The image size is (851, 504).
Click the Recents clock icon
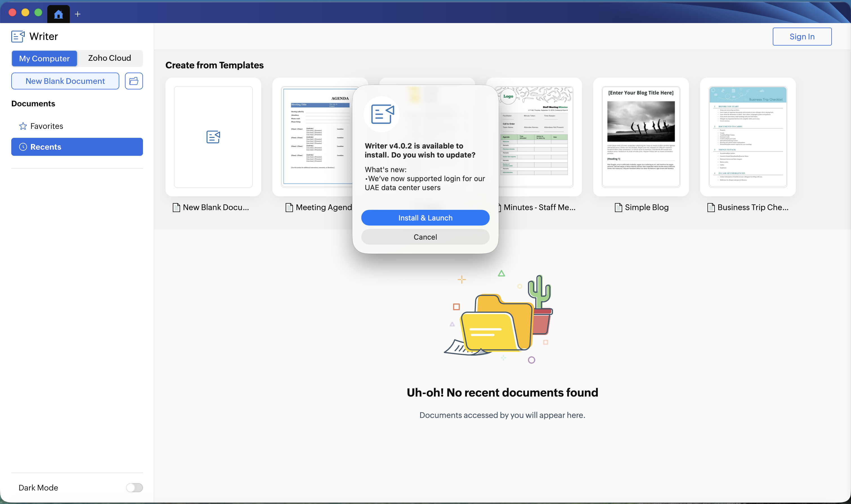[x=23, y=147]
